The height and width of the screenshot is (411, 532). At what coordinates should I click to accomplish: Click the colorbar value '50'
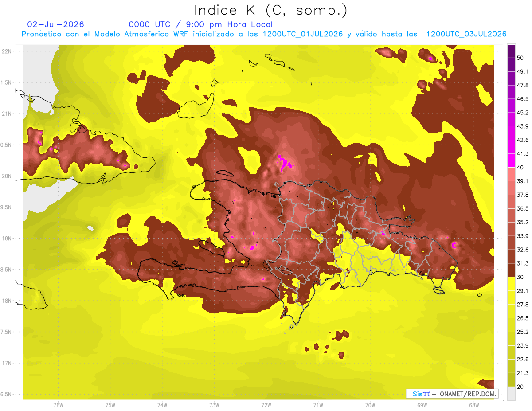point(521,58)
